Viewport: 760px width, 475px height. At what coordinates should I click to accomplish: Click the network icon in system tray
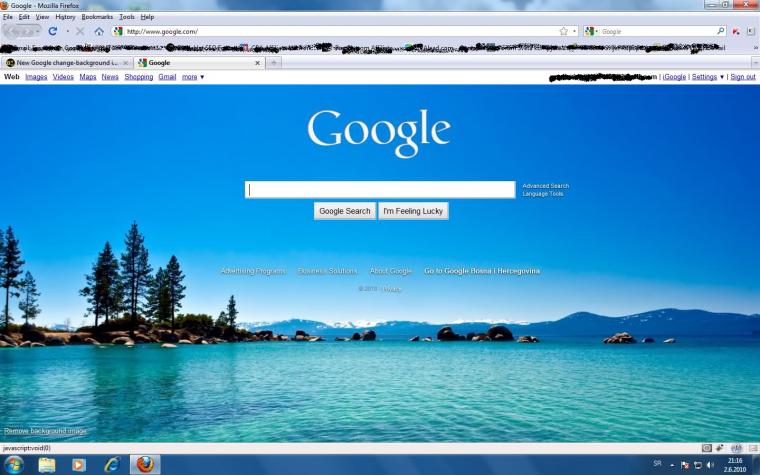(697, 465)
